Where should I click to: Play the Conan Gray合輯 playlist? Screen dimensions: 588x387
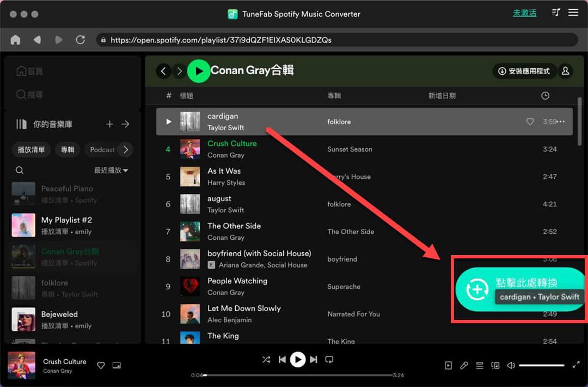coord(198,71)
